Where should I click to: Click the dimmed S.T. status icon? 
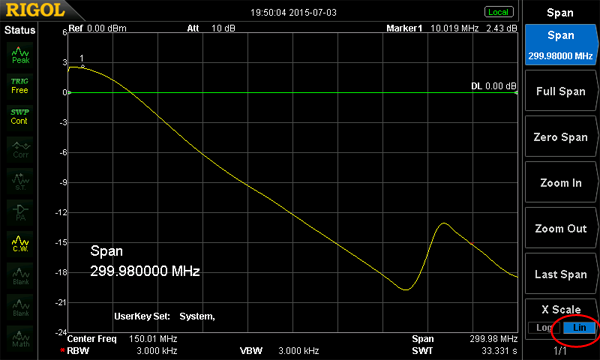pyautogui.click(x=20, y=181)
